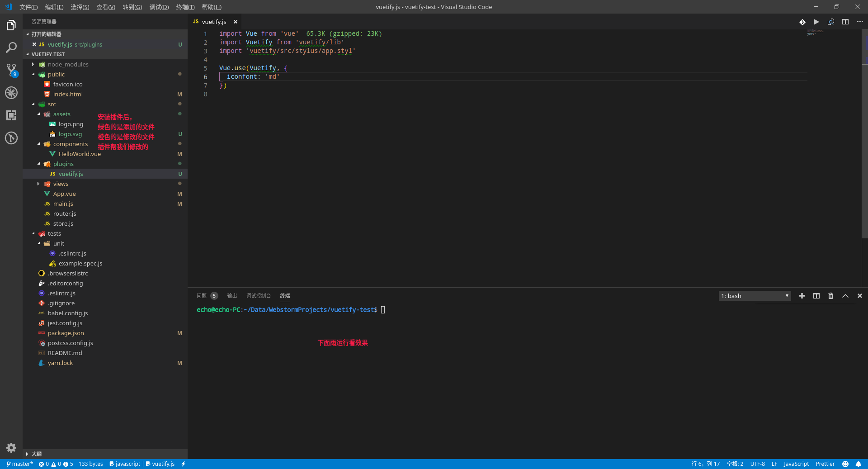Select the vuetify.js editor tab
This screenshot has height=469, width=868.
pos(214,22)
